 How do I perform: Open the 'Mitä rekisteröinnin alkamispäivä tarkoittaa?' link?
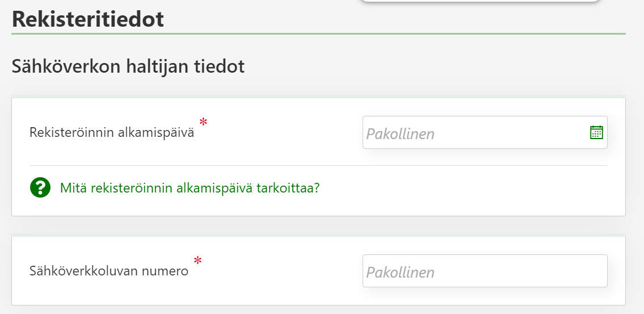(x=190, y=187)
